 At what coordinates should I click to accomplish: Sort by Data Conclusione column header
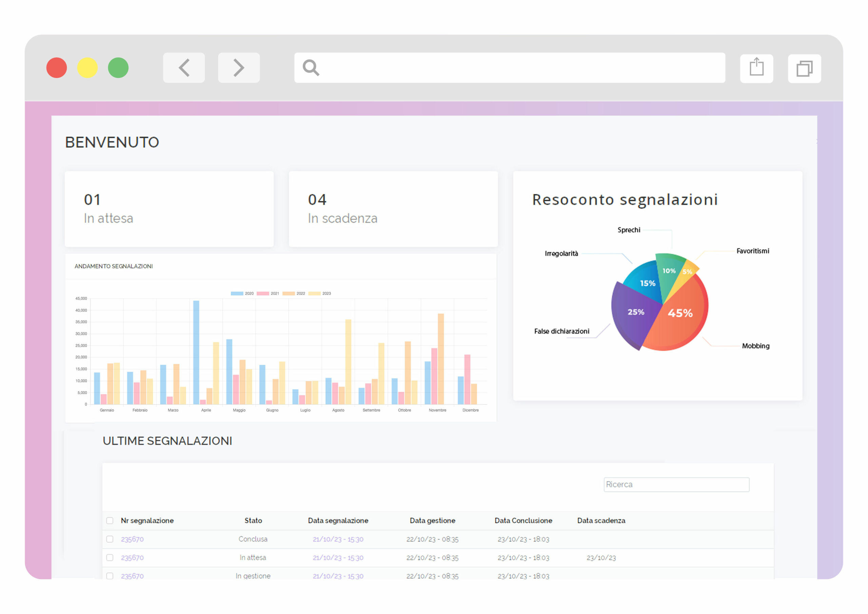point(523,521)
